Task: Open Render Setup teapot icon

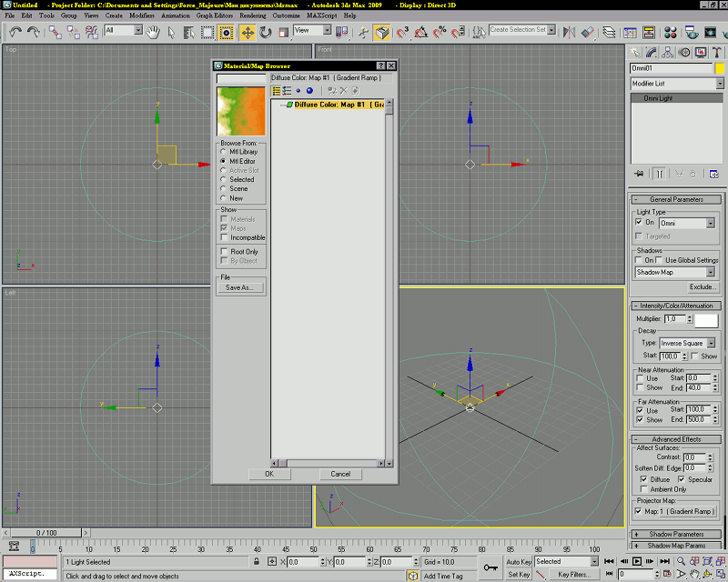Action: [692, 33]
